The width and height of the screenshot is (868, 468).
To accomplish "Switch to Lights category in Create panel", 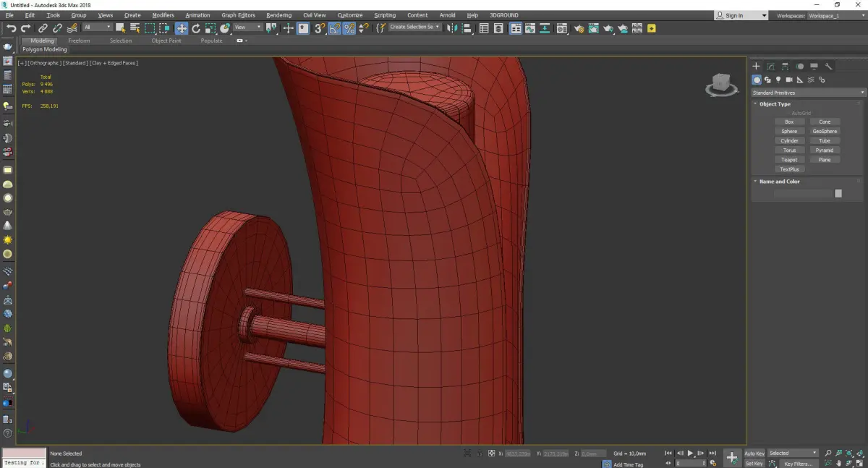I will (x=778, y=80).
